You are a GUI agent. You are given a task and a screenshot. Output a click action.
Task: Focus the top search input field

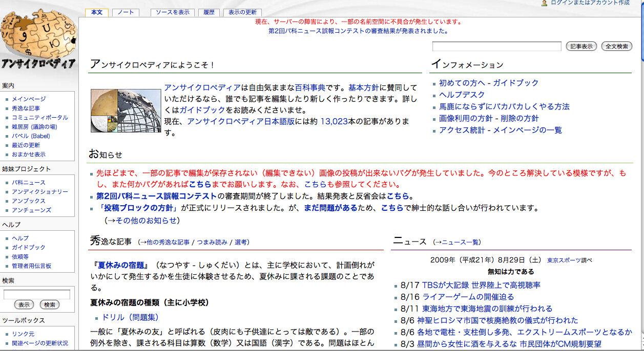496,47
